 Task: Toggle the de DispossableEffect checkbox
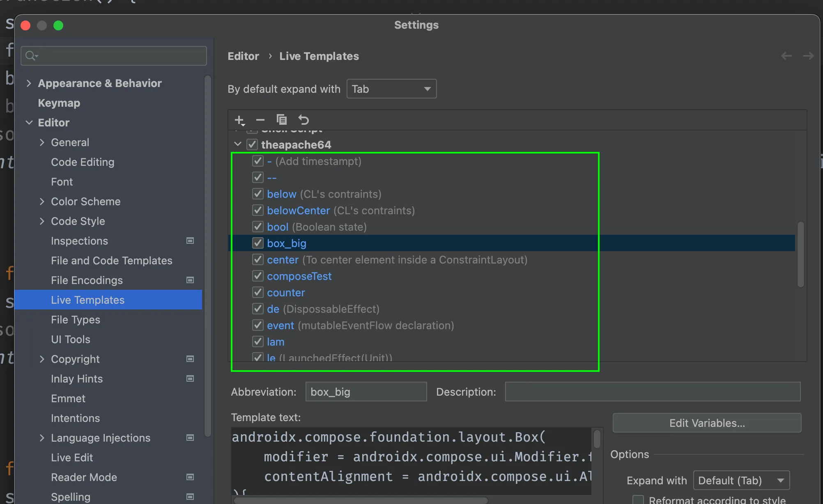[x=258, y=309]
